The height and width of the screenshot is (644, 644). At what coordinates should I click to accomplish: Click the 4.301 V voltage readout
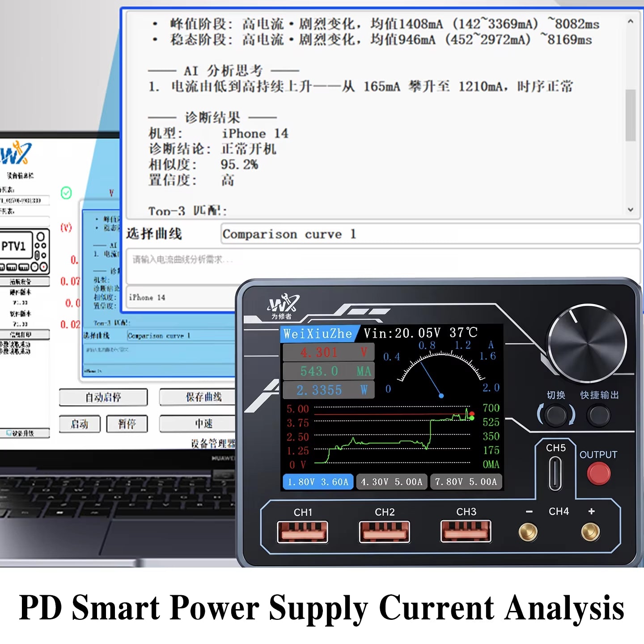328,352
